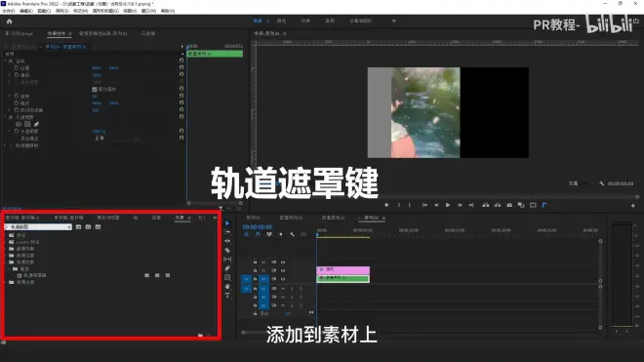Screen dimensions: 644x362
Task: Hide V3 track output eye
Action: tap(283, 261)
